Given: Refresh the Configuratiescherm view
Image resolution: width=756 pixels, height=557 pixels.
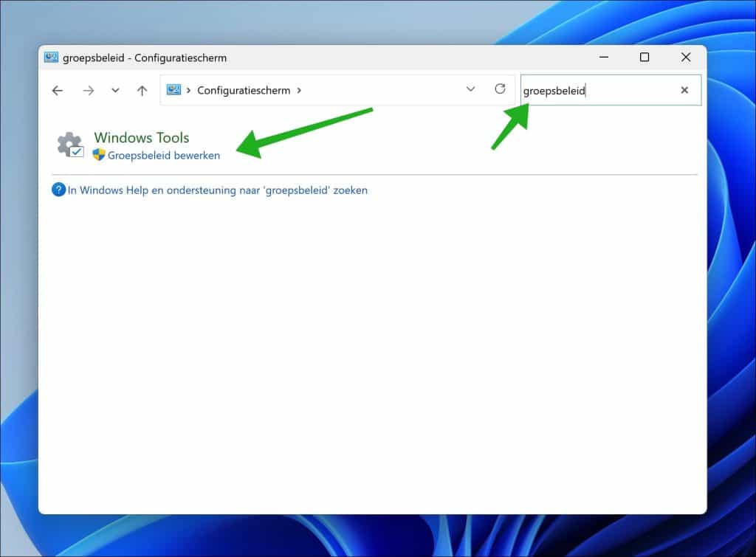Looking at the screenshot, I should pyautogui.click(x=500, y=89).
